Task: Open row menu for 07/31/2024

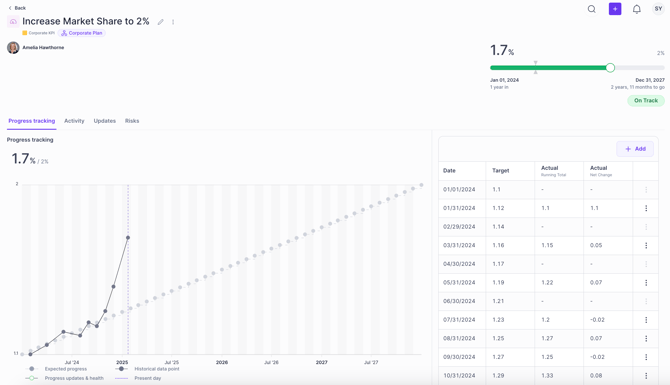Action: click(x=646, y=320)
